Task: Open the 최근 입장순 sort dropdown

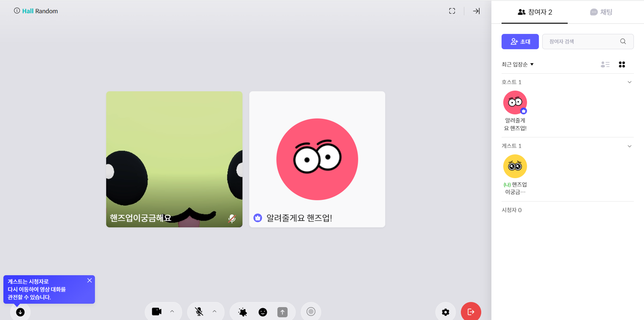Action: click(x=518, y=64)
